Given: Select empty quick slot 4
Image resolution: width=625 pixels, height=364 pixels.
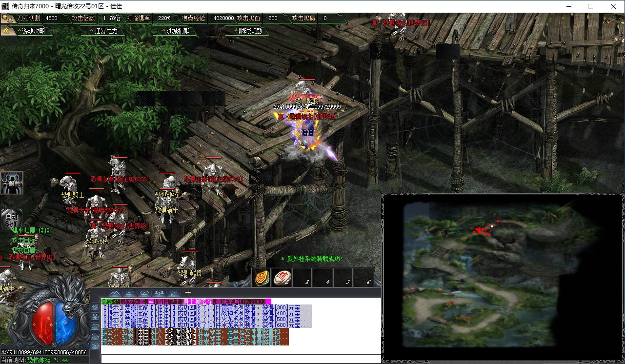Looking at the screenshot, I should pos(323,278).
